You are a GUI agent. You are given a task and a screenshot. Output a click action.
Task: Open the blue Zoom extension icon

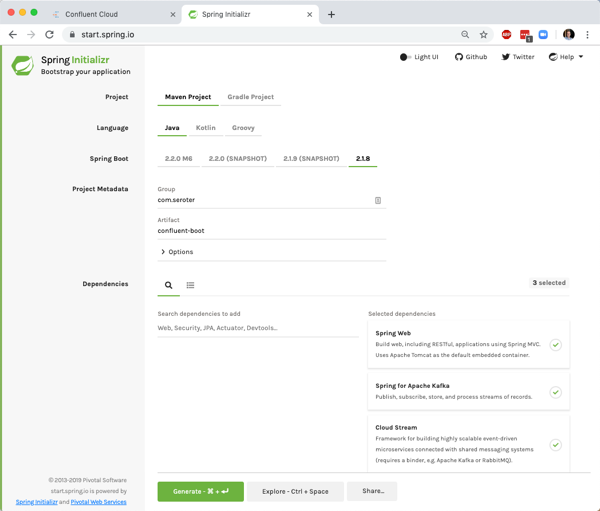point(543,35)
